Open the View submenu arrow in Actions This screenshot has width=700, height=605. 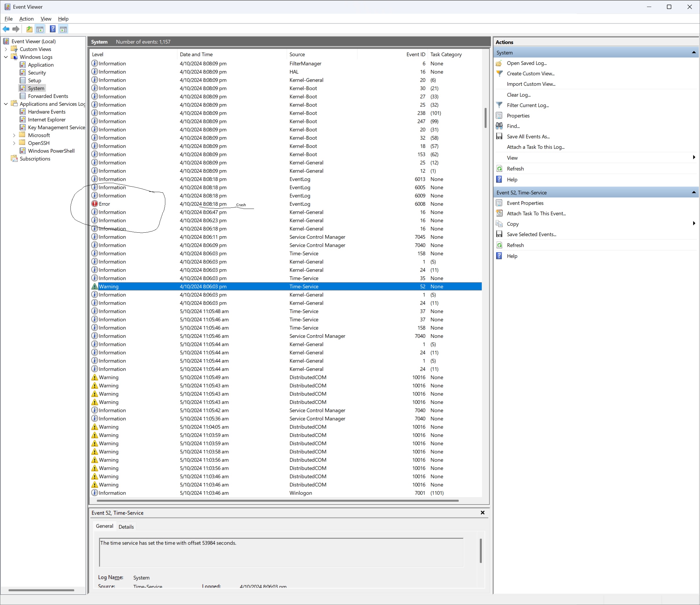(694, 158)
